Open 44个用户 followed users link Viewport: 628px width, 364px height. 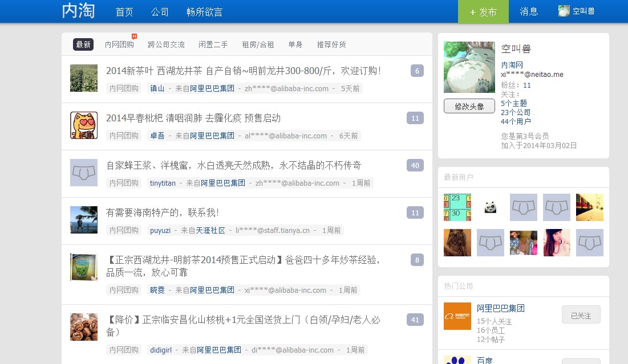pyautogui.click(x=516, y=121)
